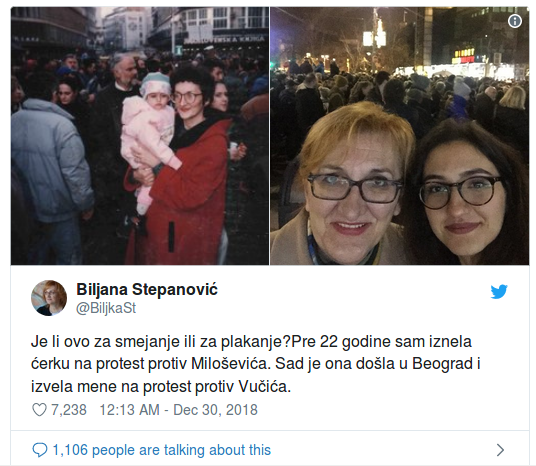536x466 pixels.
Task: Like the tweet with heart icon
Action: pos(39,410)
